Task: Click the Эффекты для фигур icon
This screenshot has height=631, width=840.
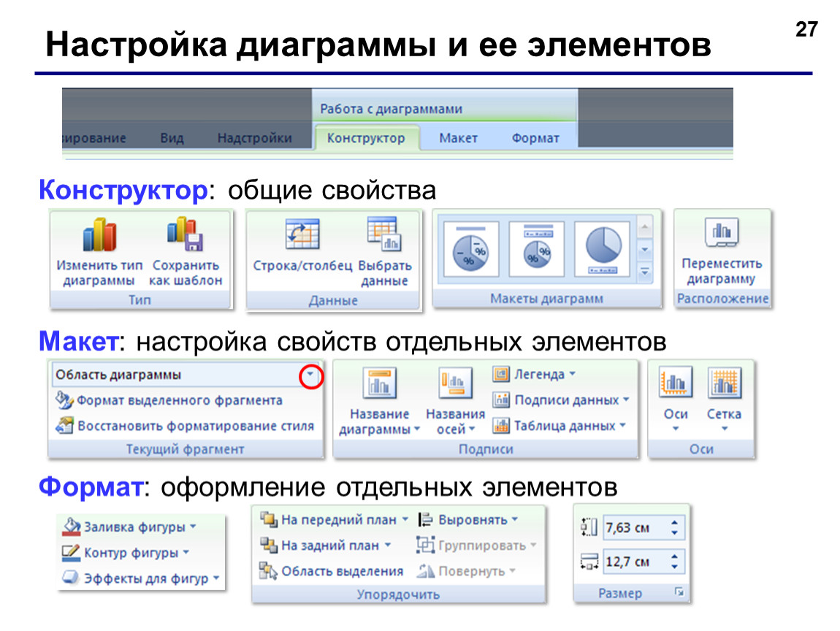Action: pos(72,578)
